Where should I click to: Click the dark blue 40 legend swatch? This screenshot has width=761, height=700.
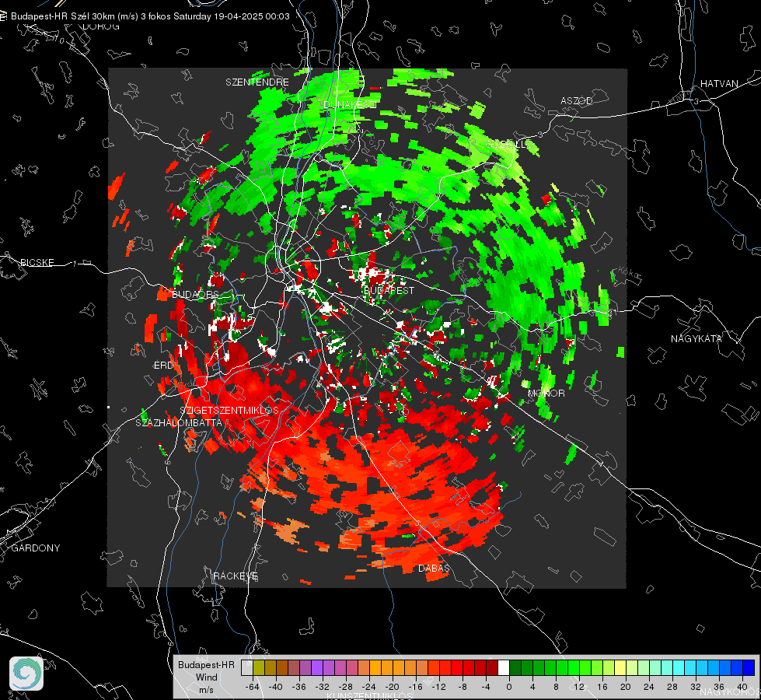pos(749,667)
